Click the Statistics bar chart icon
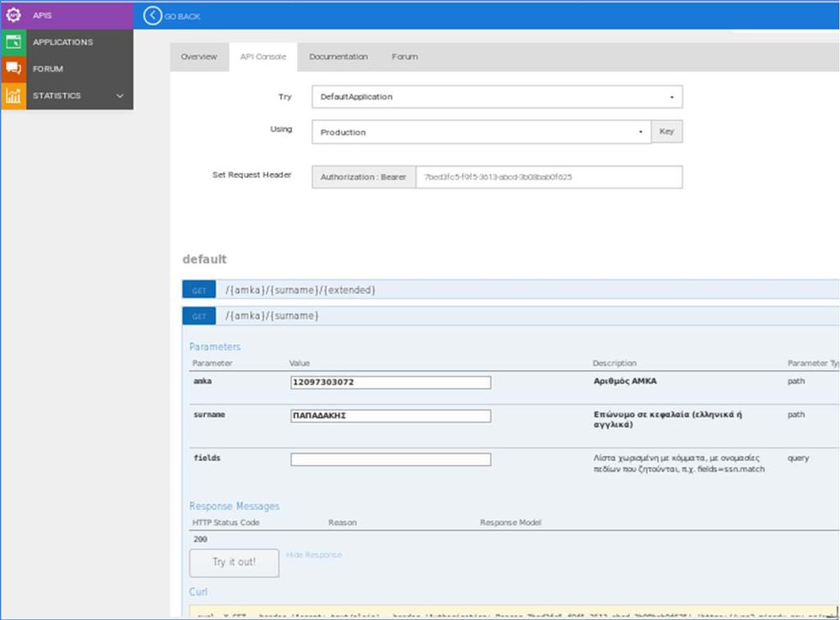Screen dimensions: 840x620 (x=13, y=96)
